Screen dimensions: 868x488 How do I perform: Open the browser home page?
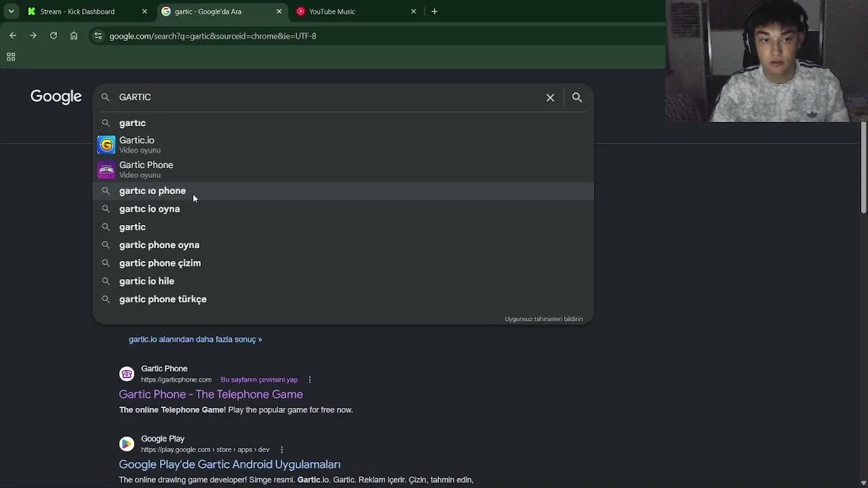click(74, 36)
